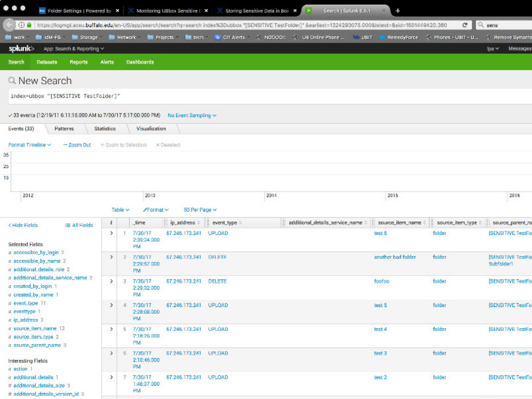
Task: Toggle sorting on the _time column
Action: (x=140, y=222)
